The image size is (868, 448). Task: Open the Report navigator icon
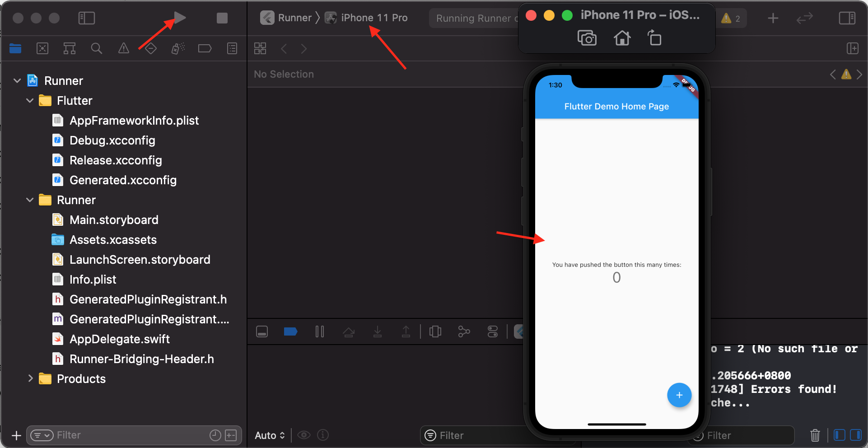[232, 48]
